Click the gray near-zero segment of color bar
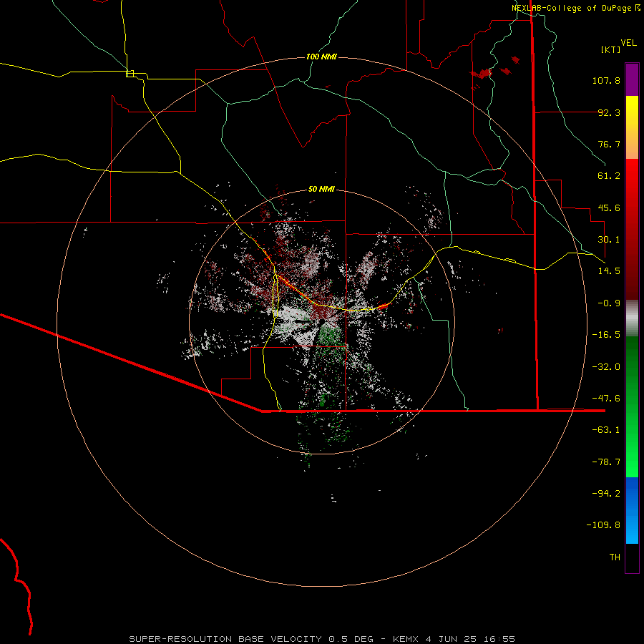Image resolution: width=644 pixels, height=644 pixels. click(x=632, y=318)
